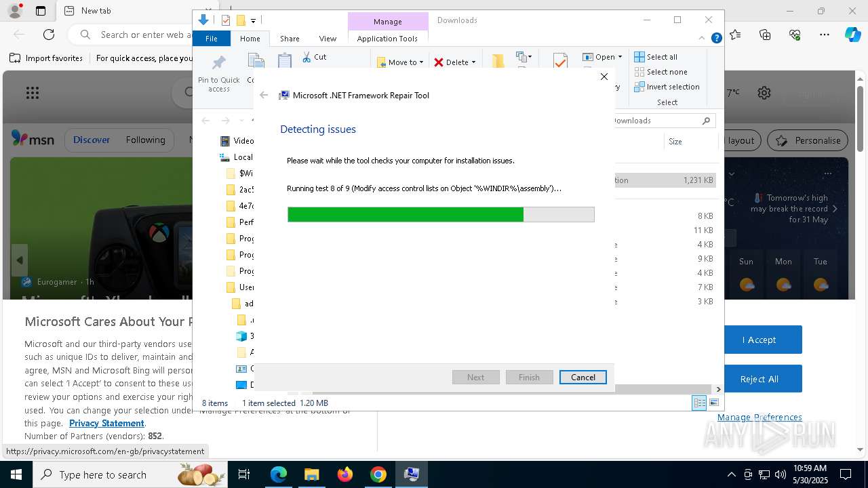Screen dimensions: 868x488
Task: Click Import favorites in bookmarks bar
Action: 46,58
